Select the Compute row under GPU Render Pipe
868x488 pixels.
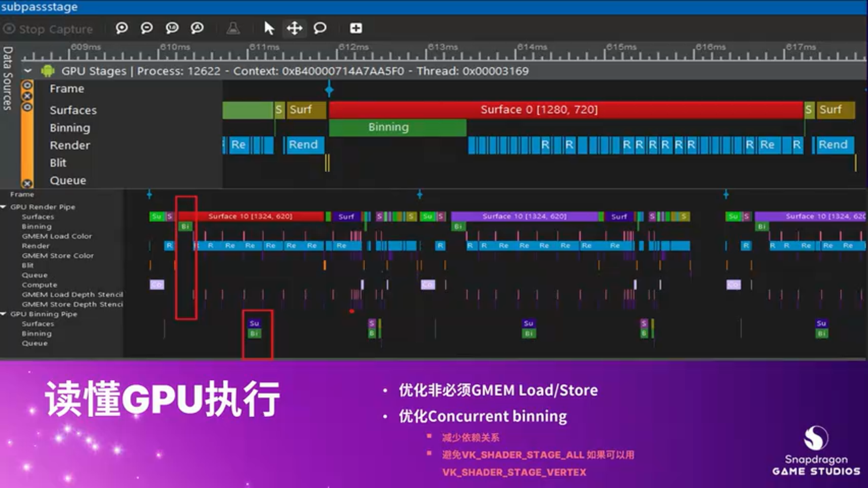[x=39, y=285]
